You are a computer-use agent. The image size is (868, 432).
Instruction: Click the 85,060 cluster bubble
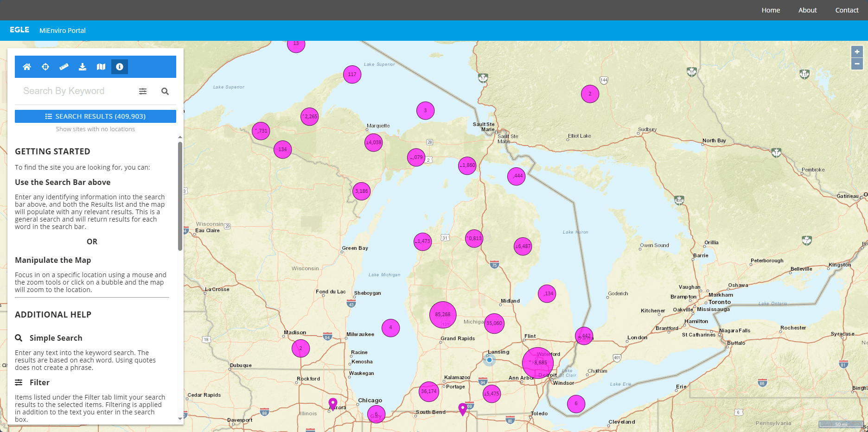coord(494,324)
